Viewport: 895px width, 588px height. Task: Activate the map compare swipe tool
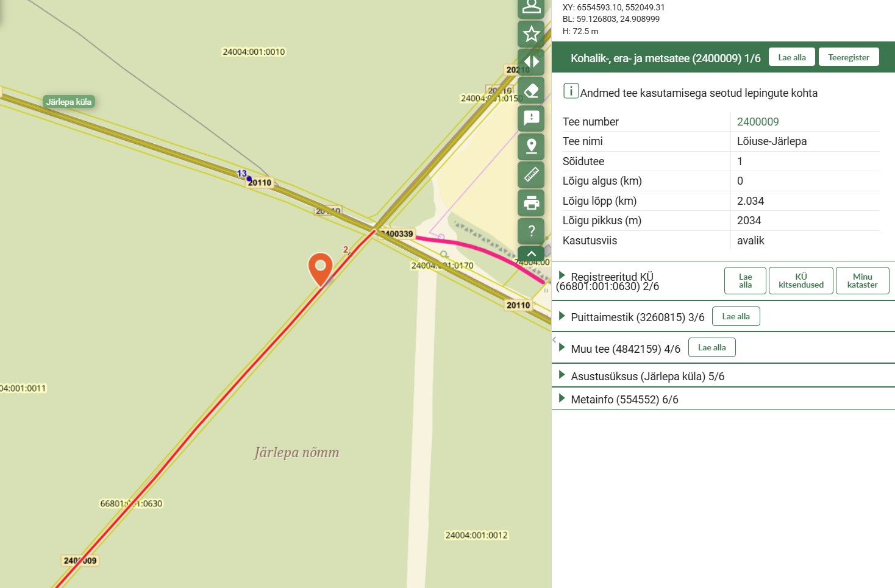tap(531, 62)
